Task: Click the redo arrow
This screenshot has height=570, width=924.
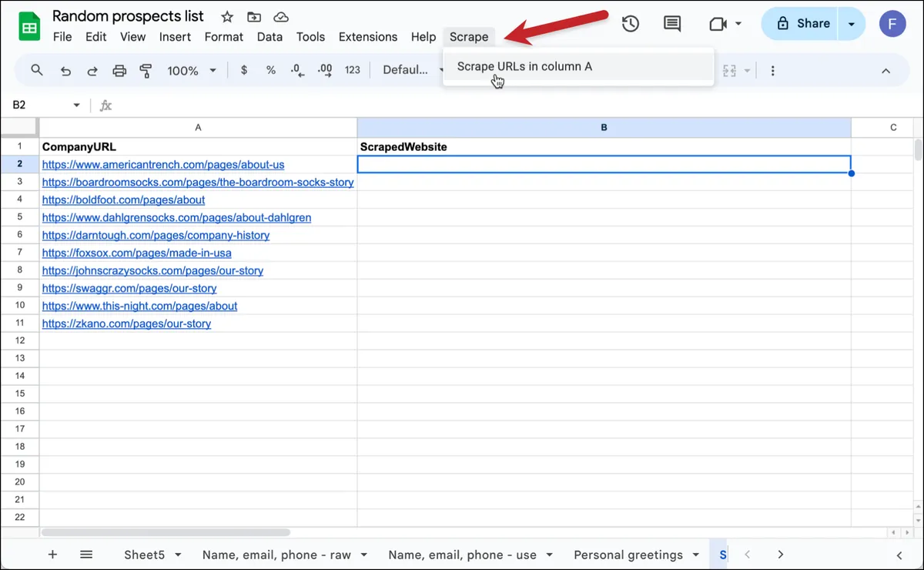Action: tap(92, 70)
